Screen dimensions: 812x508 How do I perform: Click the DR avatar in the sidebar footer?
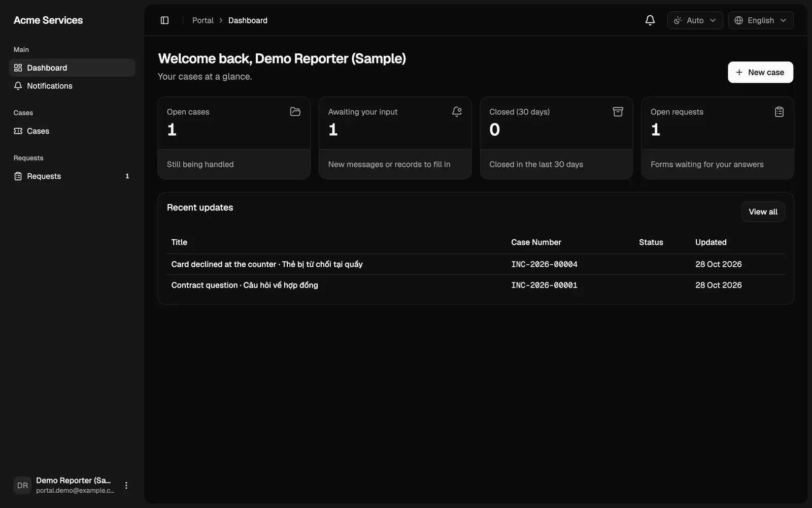tap(22, 486)
